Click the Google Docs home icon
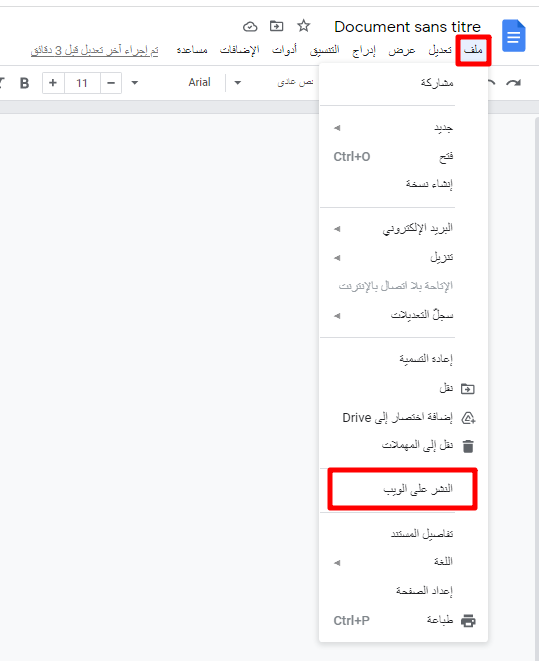 coord(514,36)
